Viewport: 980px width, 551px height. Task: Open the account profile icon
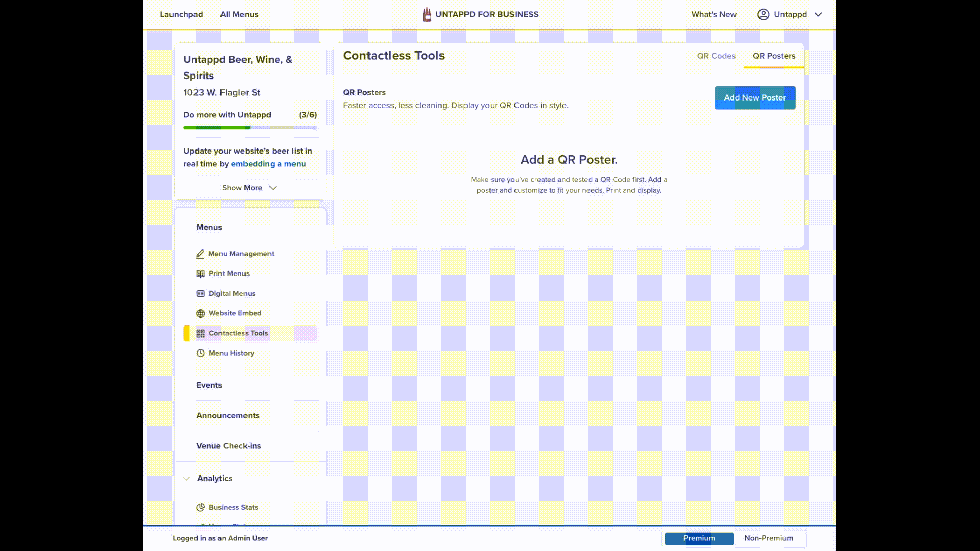[x=764, y=14]
